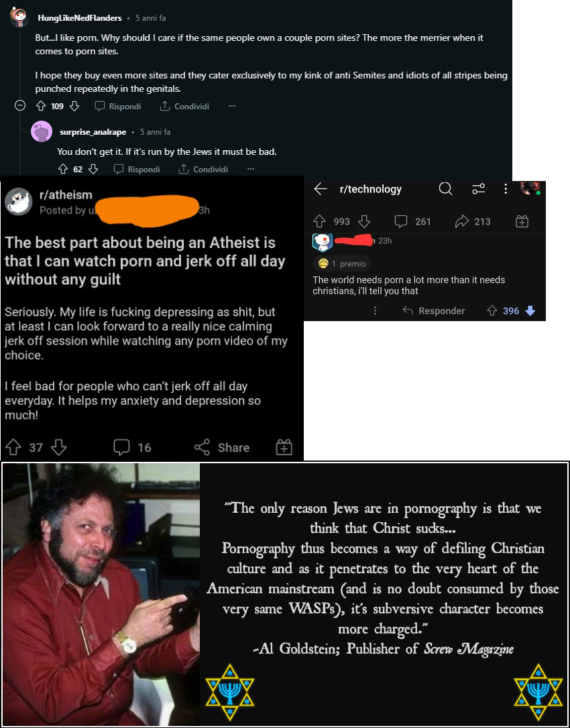This screenshot has width=570, height=728.
Task: Upvote the r/atheism post with 37 points
Action: tap(13, 448)
